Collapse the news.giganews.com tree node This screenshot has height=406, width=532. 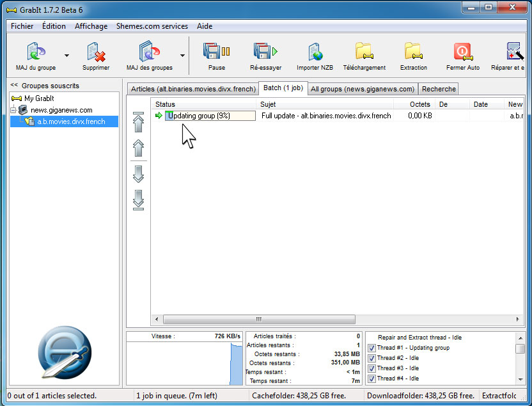click(x=13, y=110)
